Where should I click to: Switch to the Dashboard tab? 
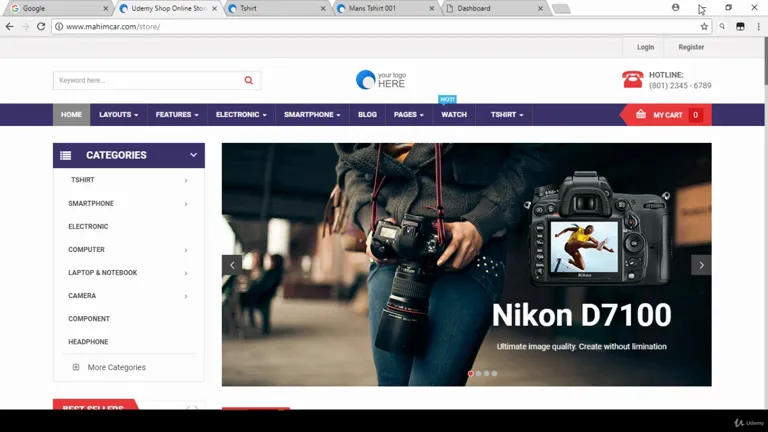[x=494, y=8]
